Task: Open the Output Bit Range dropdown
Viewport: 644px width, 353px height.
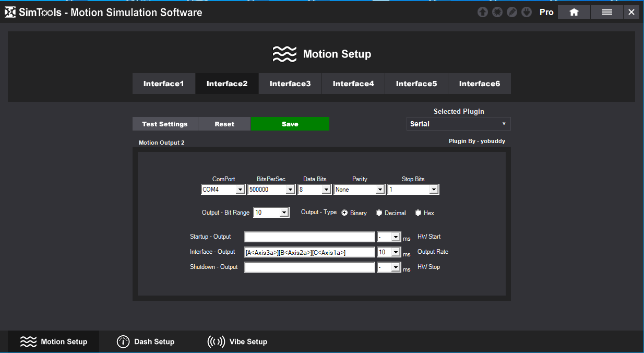Action: (271, 213)
